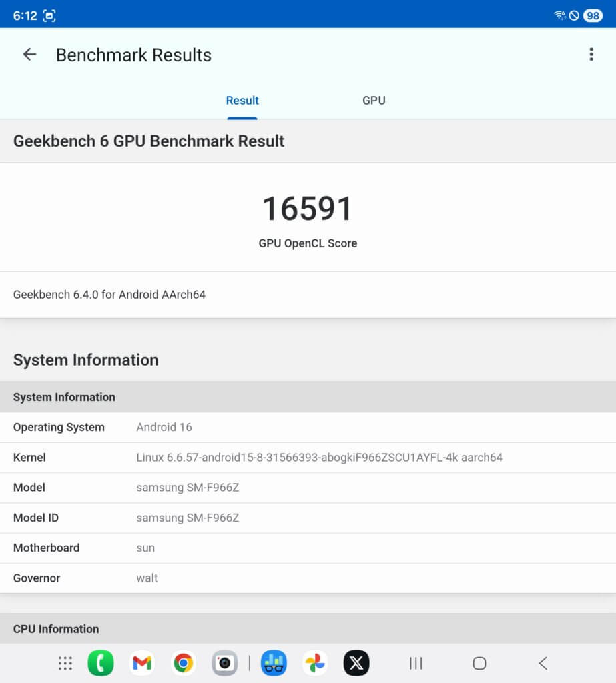The height and width of the screenshot is (683, 616).
Task: Tap the Linux 6.6.57 kernel string
Action: (x=319, y=458)
